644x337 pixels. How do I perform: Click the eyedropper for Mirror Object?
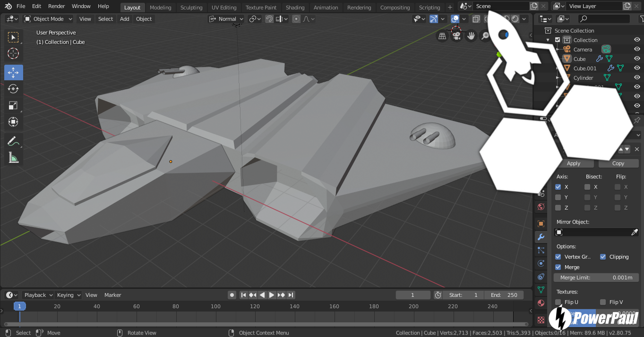(635, 232)
